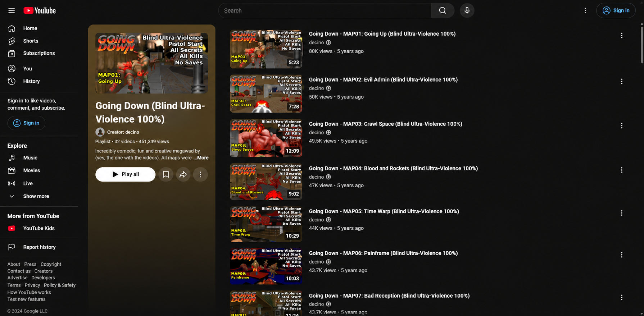The width and height of the screenshot is (644, 316).
Task: Open Contact us footer link
Action: coord(19,271)
